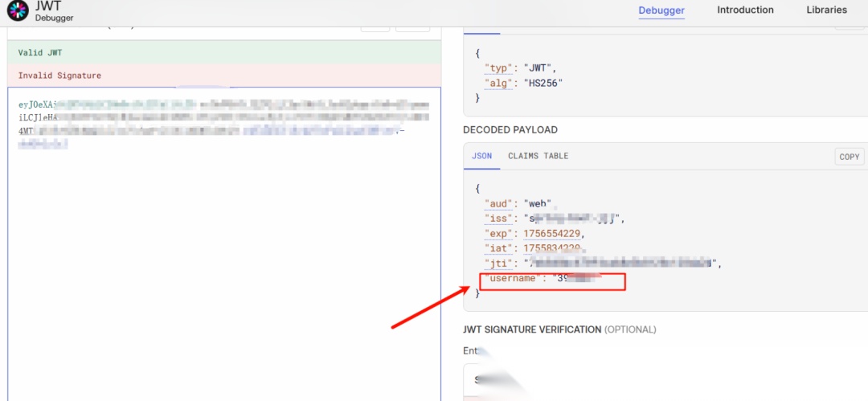Viewport: 868px width, 401px height.
Task: Click the "iat" claim key
Action: [499, 248]
